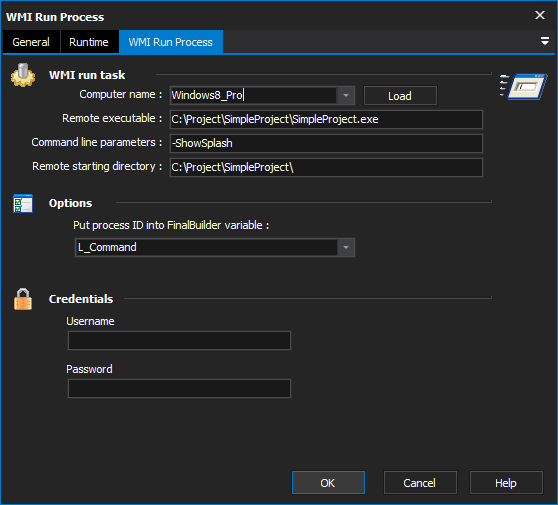
Task: Confirm with the OK button
Action: pyautogui.click(x=328, y=483)
